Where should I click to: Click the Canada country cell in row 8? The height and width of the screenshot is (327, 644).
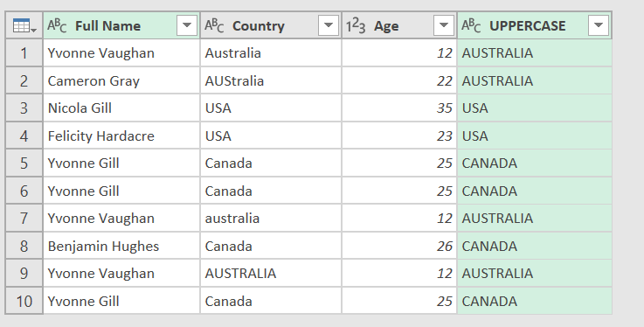(271, 246)
